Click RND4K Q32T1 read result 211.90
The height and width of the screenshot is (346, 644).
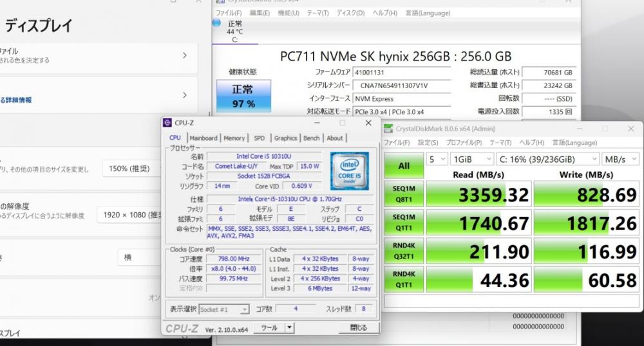pyautogui.click(x=479, y=251)
